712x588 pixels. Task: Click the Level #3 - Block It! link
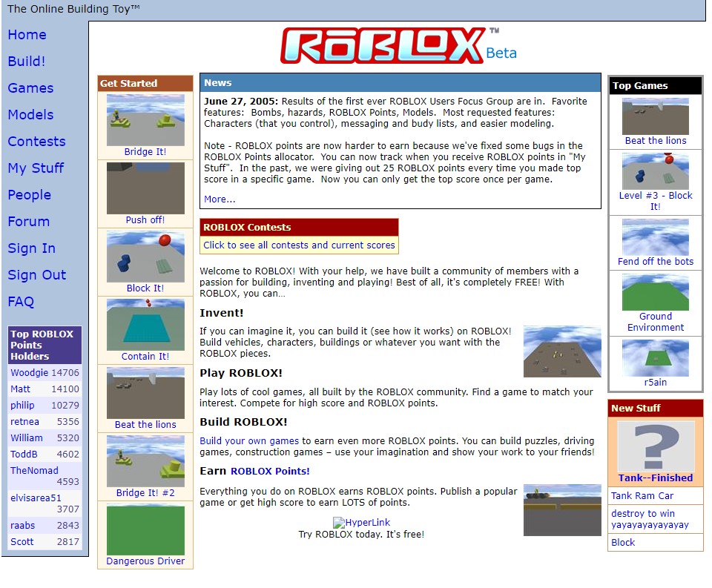[x=655, y=201]
